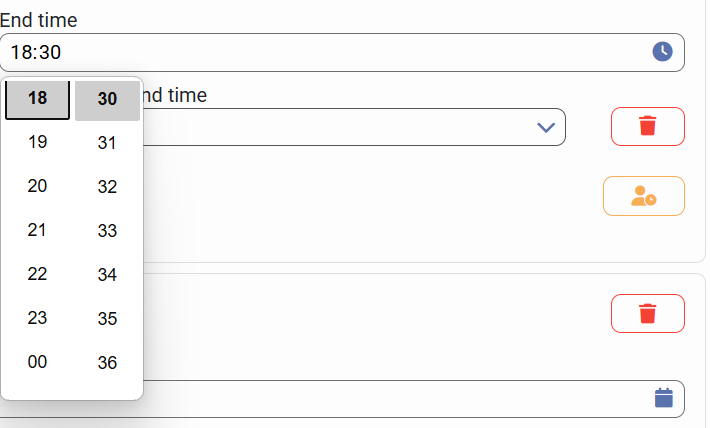Choose hour 21 from the list

37,230
